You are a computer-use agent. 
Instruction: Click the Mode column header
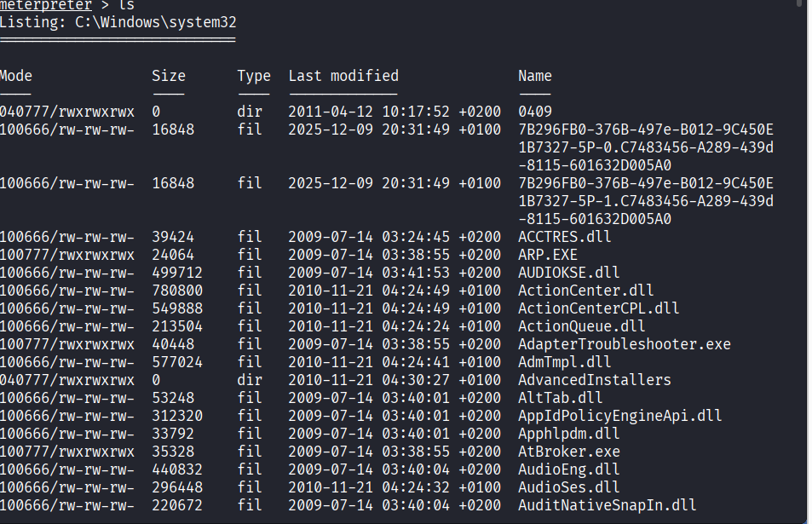(x=16, y=76)
